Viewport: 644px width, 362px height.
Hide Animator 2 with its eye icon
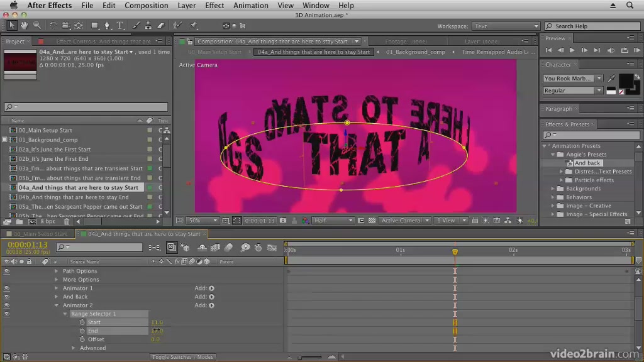point(6,305)
